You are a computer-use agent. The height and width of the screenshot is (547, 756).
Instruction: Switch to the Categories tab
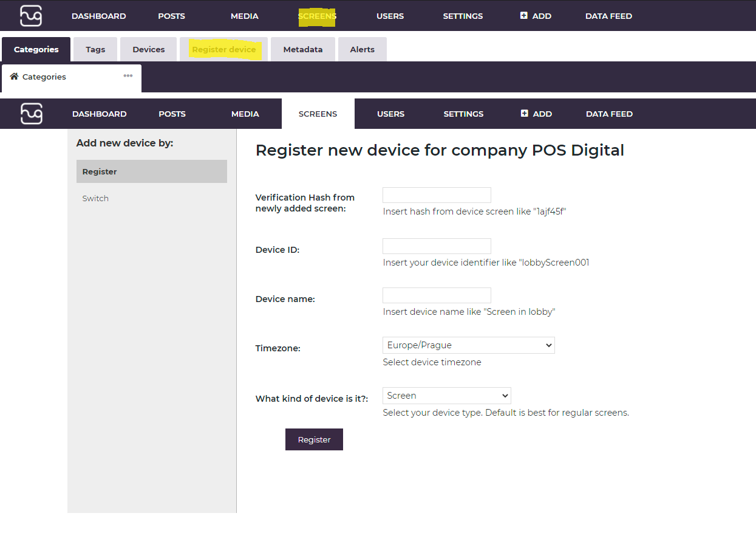pyautogui.click(x=36, y=49)
